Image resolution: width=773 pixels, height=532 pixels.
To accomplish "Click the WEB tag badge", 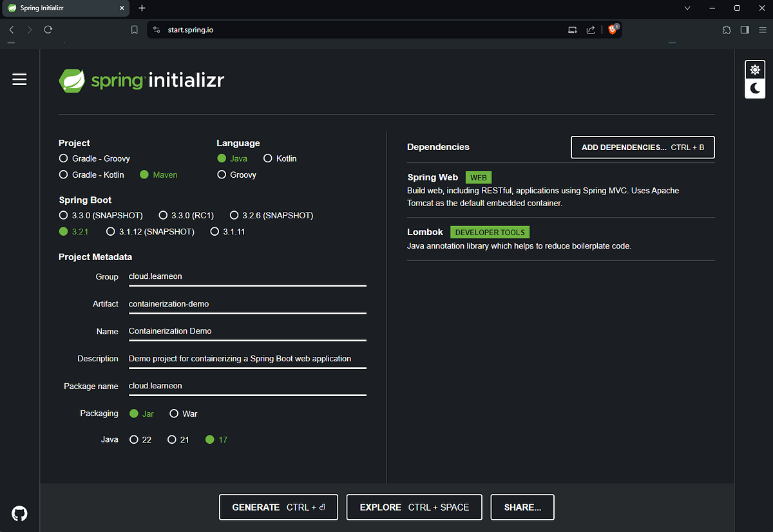I will pyautogui.click(x=479, y=178).
